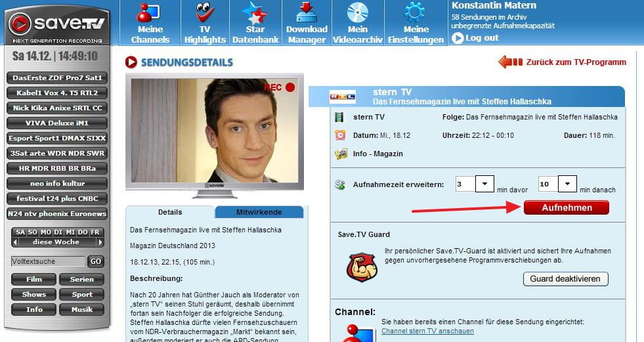The height and width of the screenshot is (342, 644).
Task: Select channel group festival t24 plus CNBC
Action: click(x=57, y=198)
